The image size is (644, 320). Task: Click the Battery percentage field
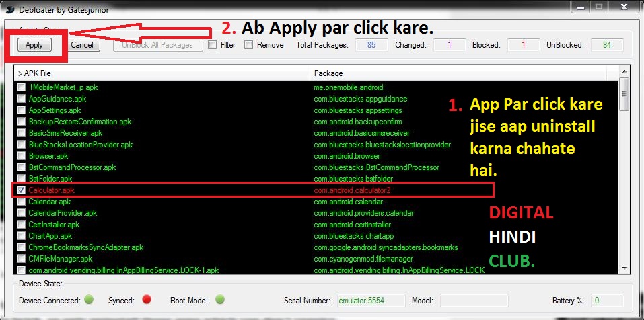click(607, 301)
